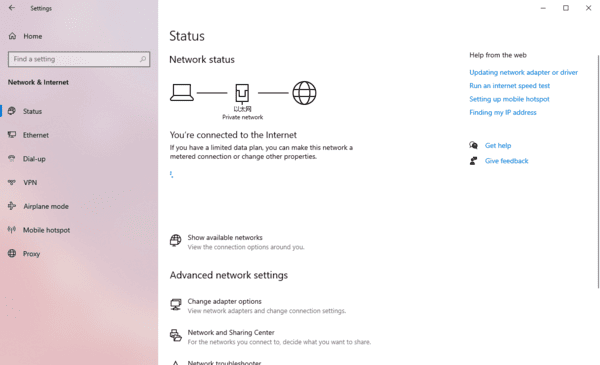Click the Network and Sharing Center printer icon
Screen dimensions: 600x365
point(176,336)
